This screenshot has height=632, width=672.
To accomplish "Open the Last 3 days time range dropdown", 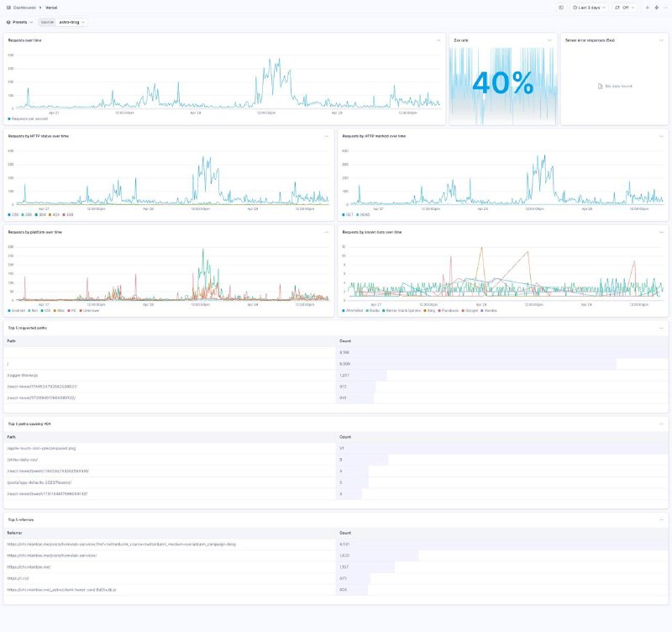I will point(589,8).
